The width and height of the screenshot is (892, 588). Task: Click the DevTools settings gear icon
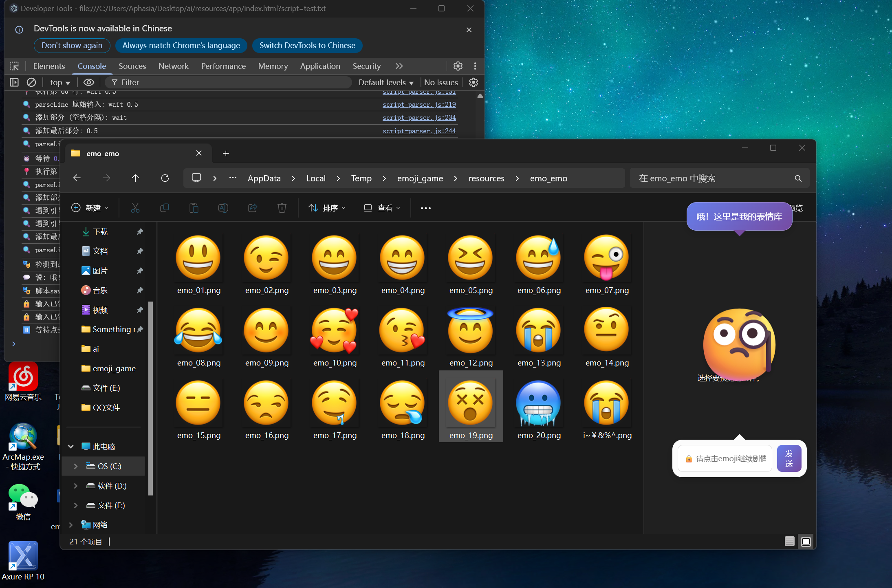(x=458, y=66)
